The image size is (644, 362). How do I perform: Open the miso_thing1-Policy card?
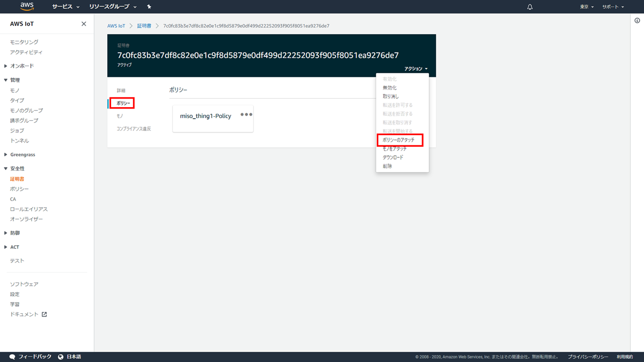click(205, 116)
